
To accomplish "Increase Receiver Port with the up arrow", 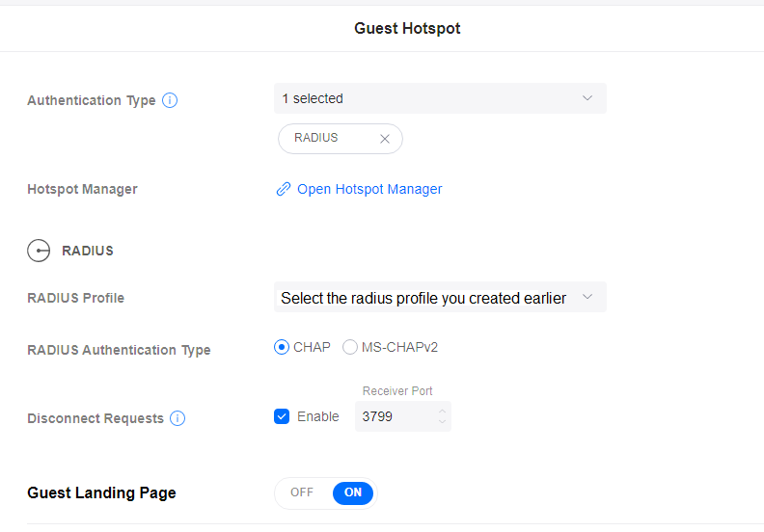I will tap(442, 412).
